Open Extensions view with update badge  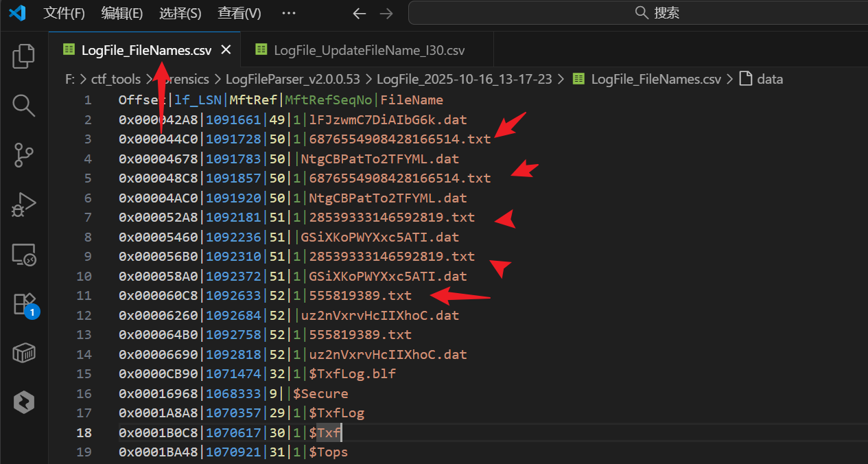(24, 304)
